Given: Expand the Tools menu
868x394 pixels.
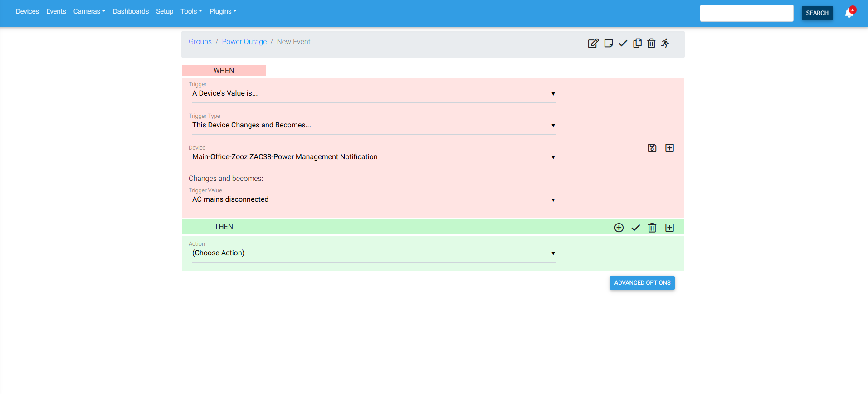Looking at the screenshot, I should 191,11.
